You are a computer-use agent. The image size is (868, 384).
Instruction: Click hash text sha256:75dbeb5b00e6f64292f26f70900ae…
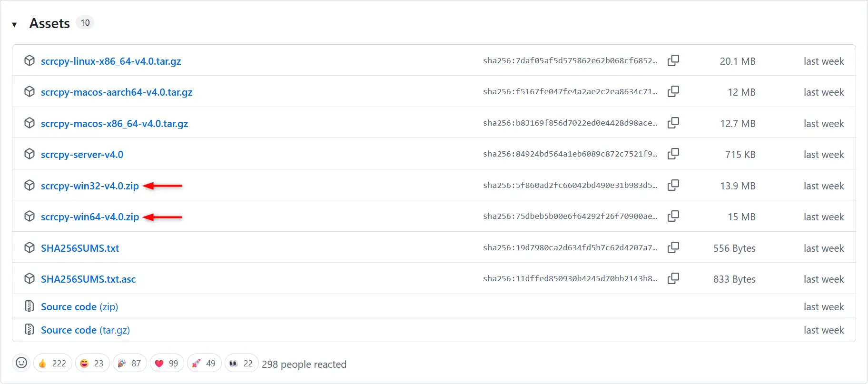[x=570, y=216]
